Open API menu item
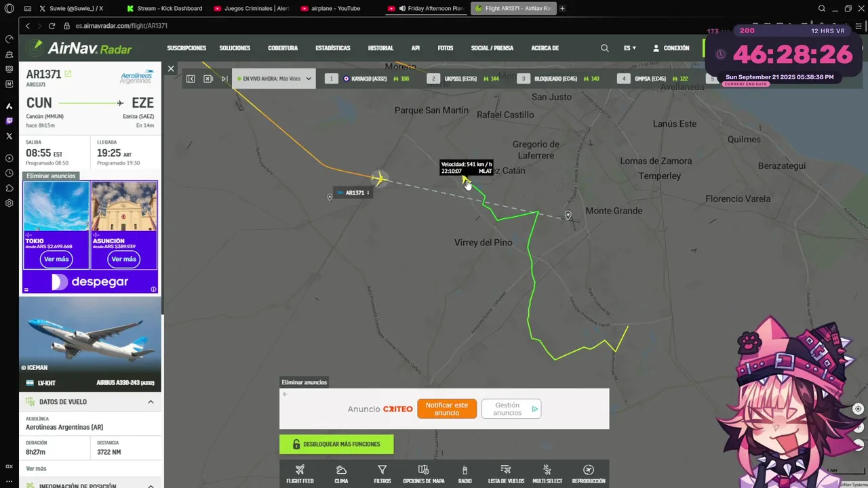This screenshot has height=488, width=868. coord(416,48)
